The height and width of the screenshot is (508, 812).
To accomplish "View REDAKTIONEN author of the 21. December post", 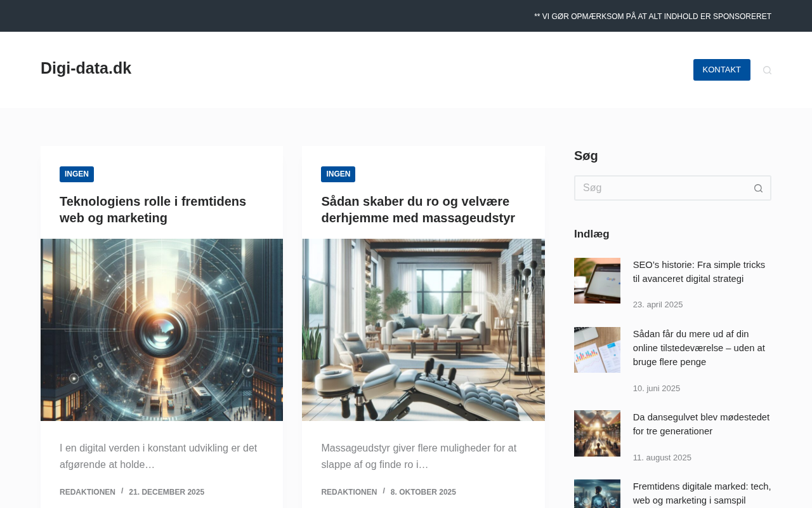I will 88,492.
